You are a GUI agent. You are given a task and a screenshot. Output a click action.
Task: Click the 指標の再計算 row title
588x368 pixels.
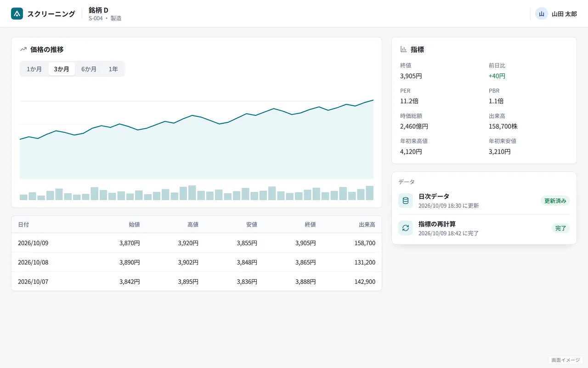point(437,224)
